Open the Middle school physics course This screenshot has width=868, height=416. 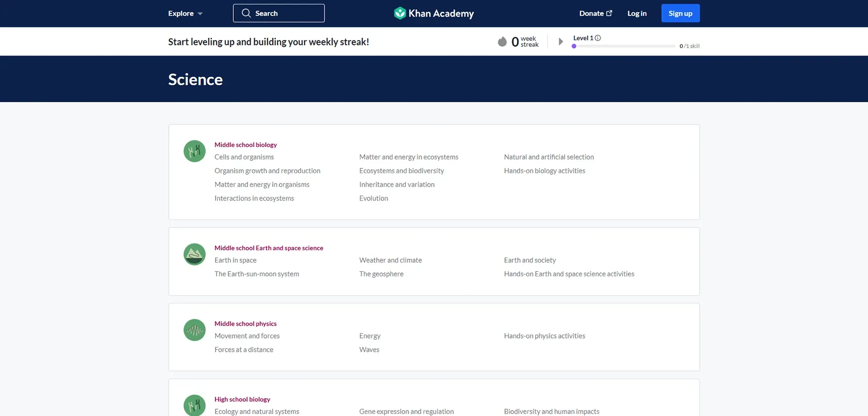click(x=246, y=324)
